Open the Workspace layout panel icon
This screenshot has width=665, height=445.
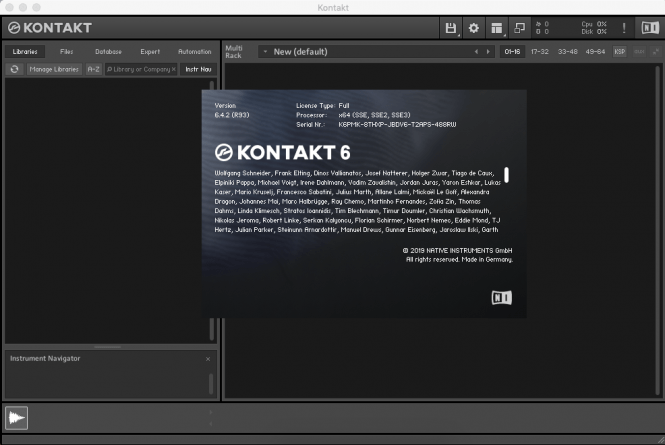tap(496, 28)
